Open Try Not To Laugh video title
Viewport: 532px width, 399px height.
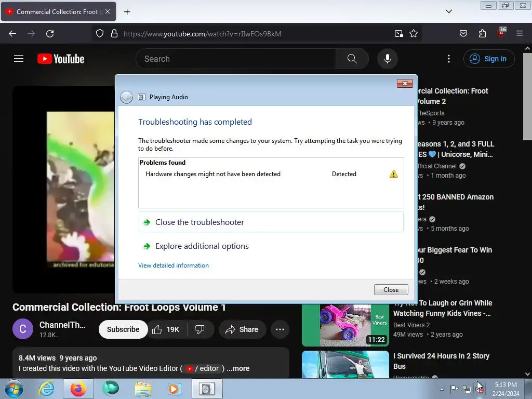coord(442,308)
